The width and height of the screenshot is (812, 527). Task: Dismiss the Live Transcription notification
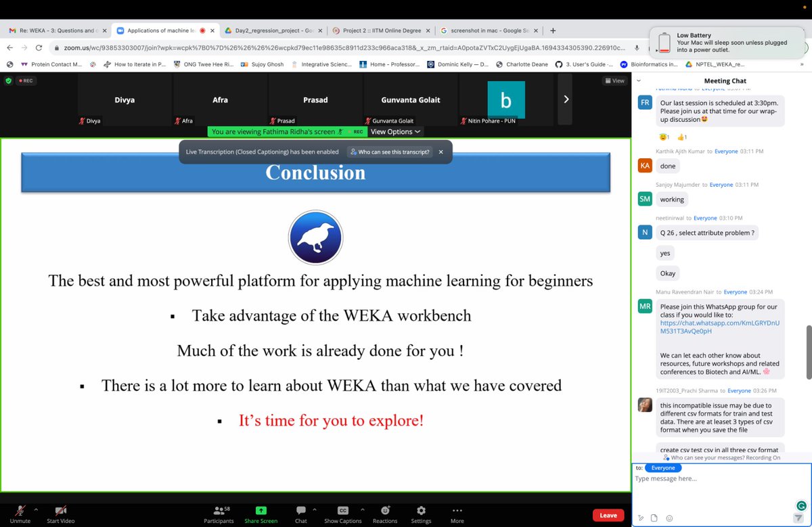441,152
